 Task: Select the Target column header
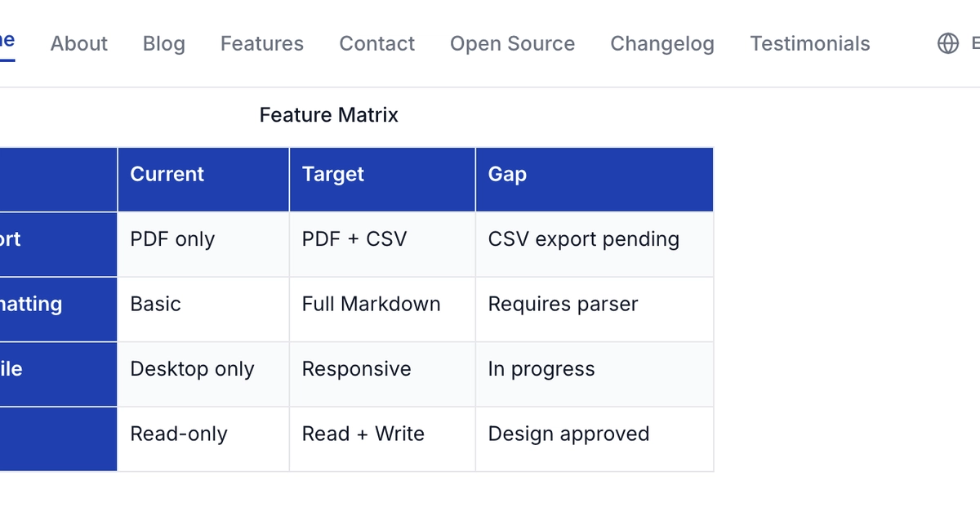[382, 180]
